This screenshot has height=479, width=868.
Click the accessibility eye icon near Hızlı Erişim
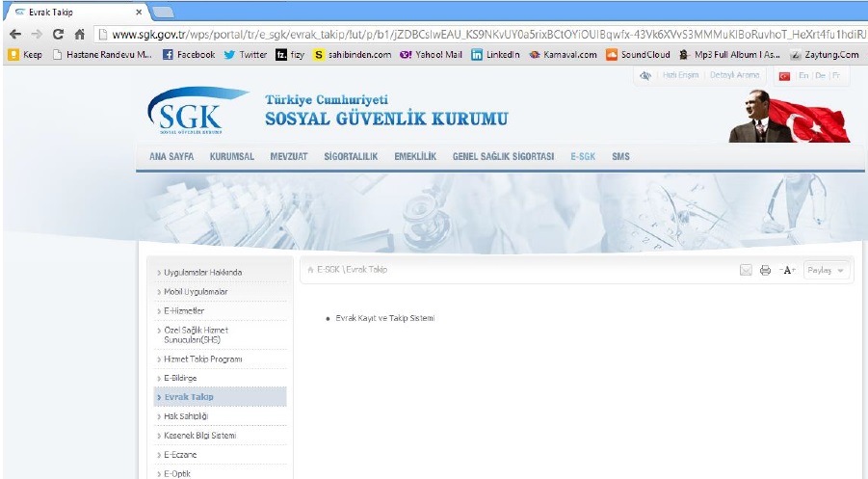tap(645, 75)
